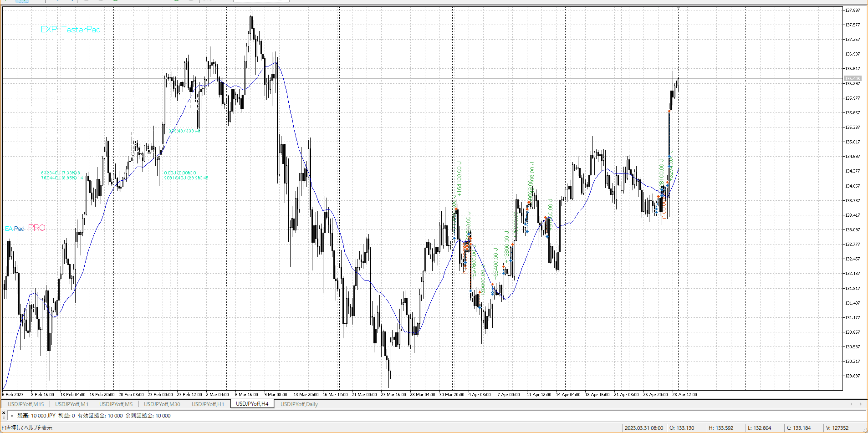Click the 339.48/339.48 text label on chart
The height and width of the screenshot is (433, 868).
[x=184, y=131]
